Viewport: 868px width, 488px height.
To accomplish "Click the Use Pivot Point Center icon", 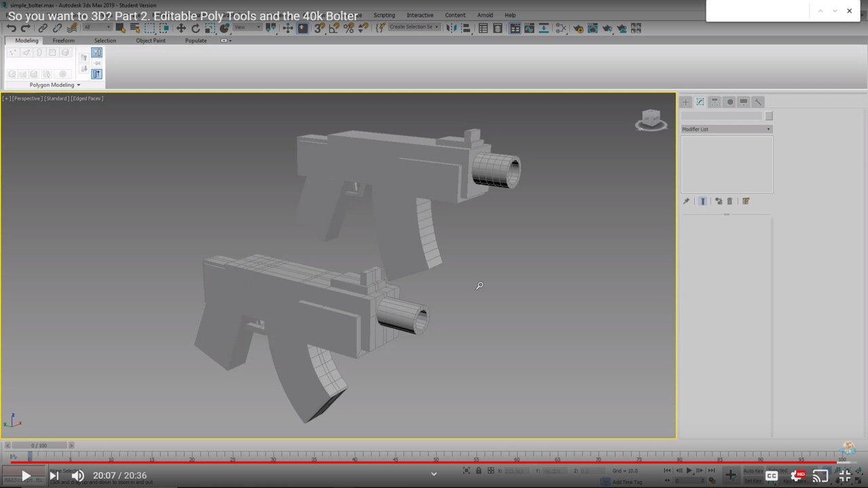I will click(271, 28).
